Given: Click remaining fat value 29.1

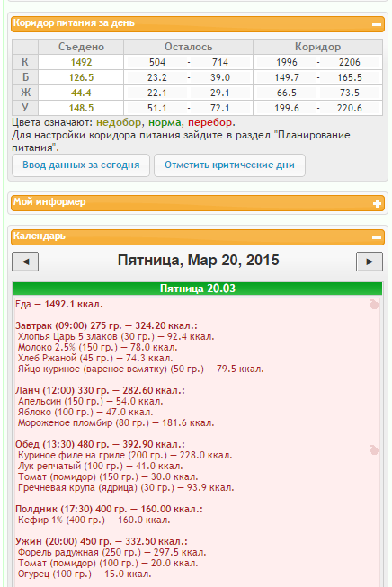Looking at the screenshot, I should [220, 93].
